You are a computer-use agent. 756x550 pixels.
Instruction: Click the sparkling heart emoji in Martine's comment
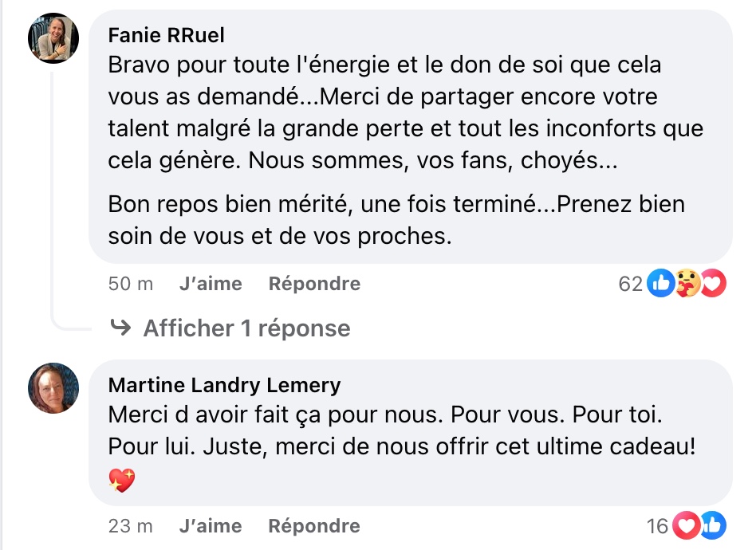pos(121,481)
